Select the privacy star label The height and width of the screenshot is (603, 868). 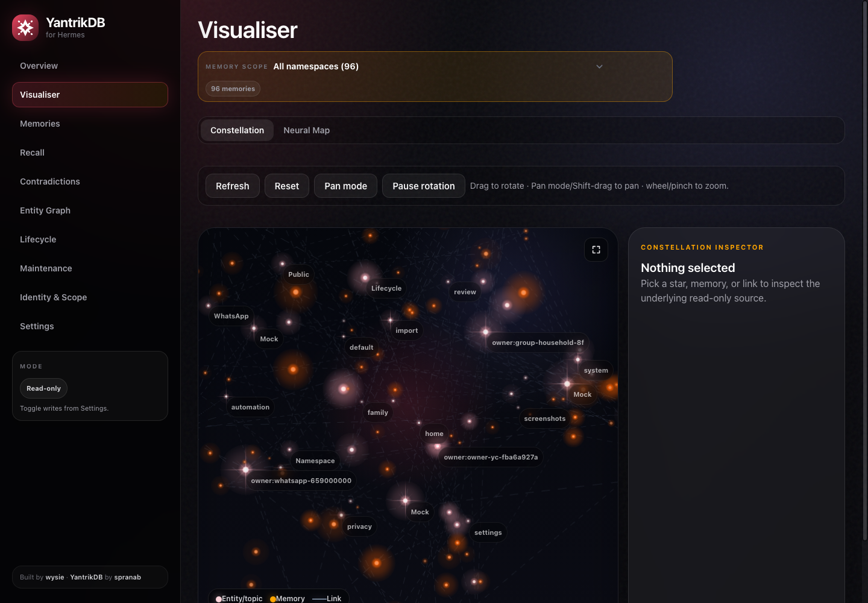pyautogui.click(x=359, y=526)
